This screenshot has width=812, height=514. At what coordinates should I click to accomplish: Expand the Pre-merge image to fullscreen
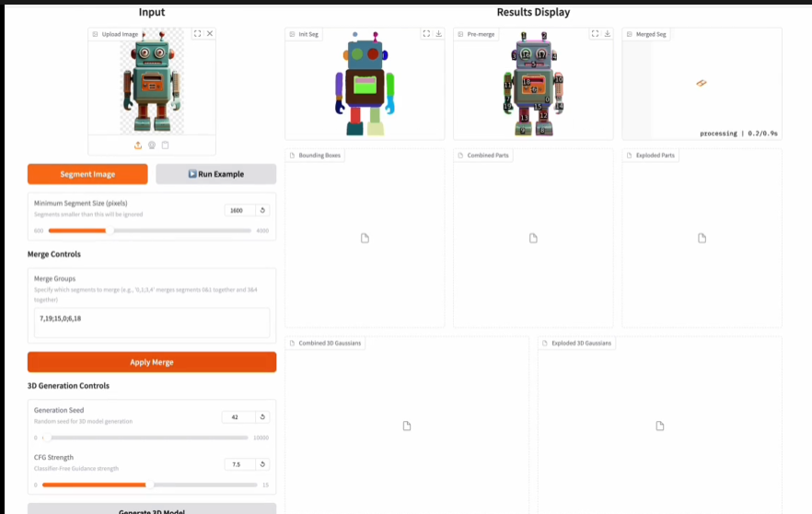tap(594, 33)
